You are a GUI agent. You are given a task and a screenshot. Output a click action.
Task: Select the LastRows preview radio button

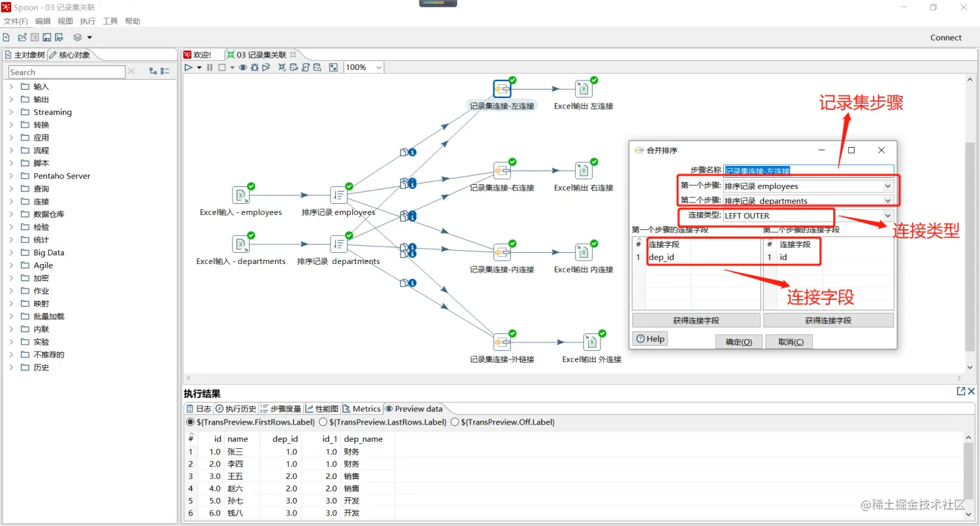(323, 422)
